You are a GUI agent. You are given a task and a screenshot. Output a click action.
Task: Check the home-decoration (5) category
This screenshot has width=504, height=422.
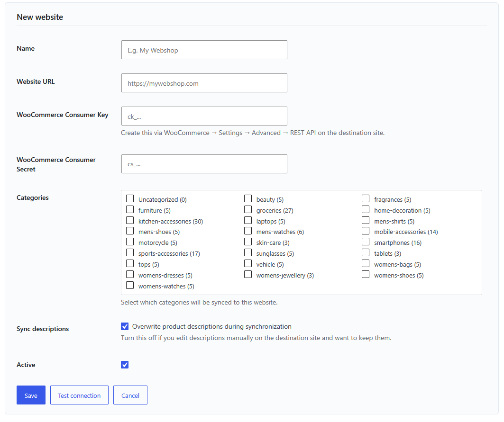click(x=366, y=210)
